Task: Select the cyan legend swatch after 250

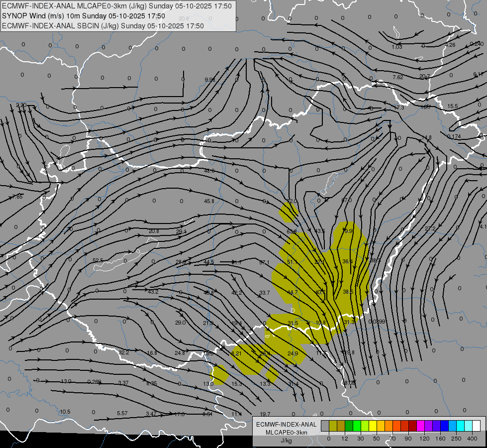Action: [x=461, y=426]
